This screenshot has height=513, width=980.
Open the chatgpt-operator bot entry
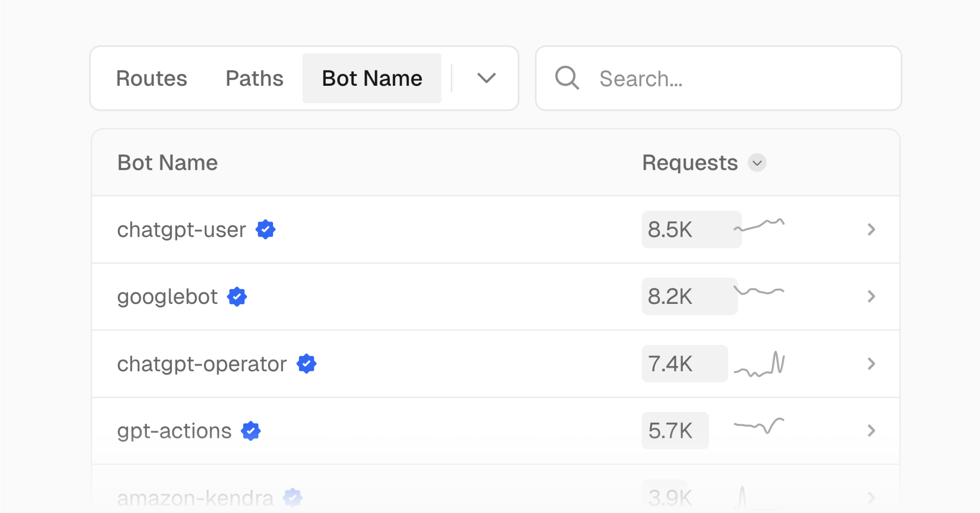click(x=202, y=364)
